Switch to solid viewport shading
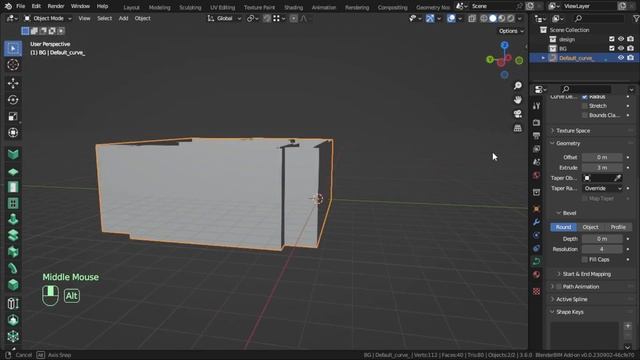 click(x=493, y=18)
